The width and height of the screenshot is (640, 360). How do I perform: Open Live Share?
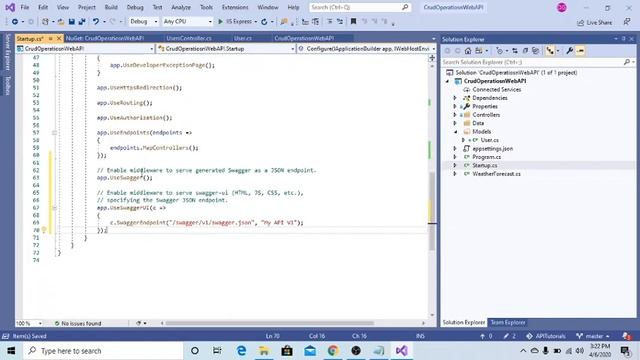(x=595, y=22)
